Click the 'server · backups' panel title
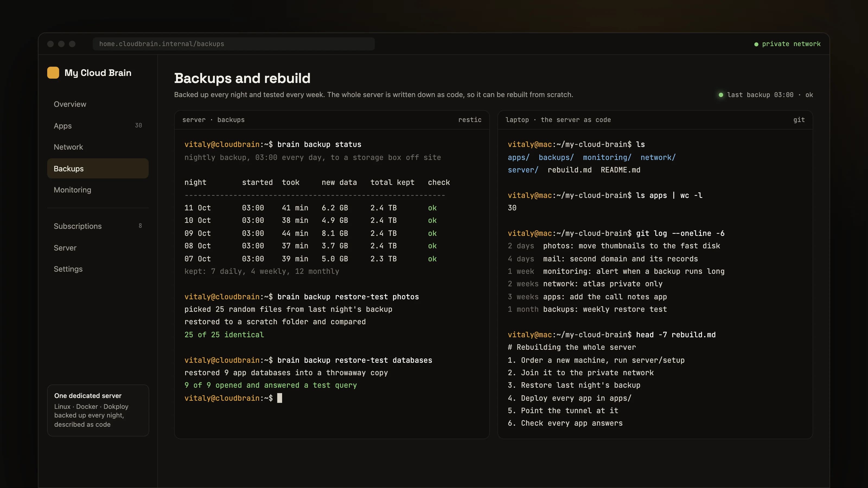This screenshot has width=868, height=488. (213, 120)
